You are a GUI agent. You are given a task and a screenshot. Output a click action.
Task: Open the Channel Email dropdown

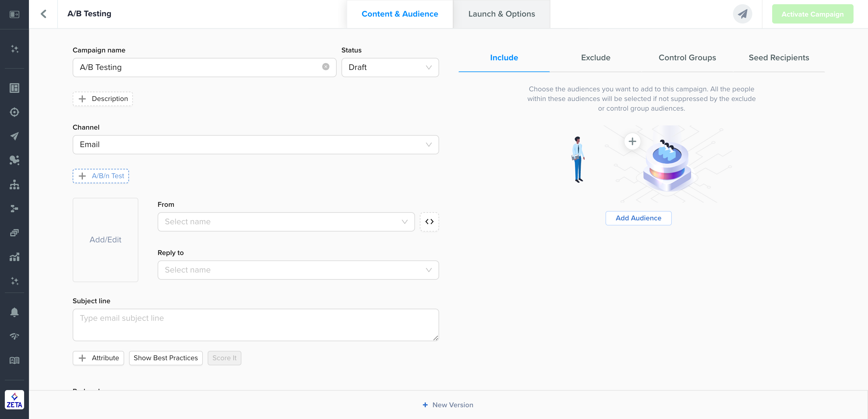[x=255, y=145]
